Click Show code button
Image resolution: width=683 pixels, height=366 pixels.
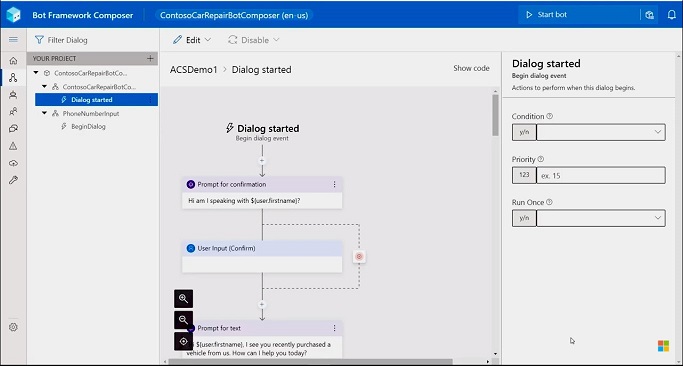(x=471, y=68)
